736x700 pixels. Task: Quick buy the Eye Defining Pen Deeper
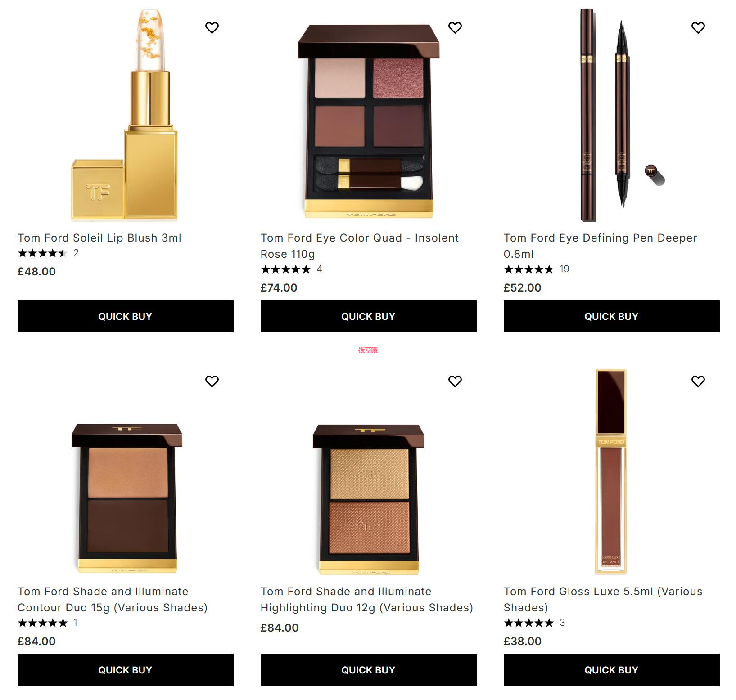(x=612, y=316)
